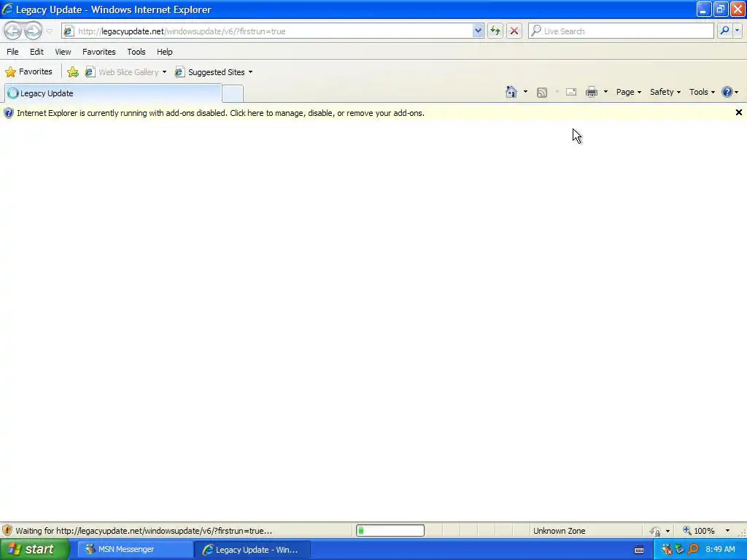This screenshot has height=560, width=747.
Task: Expand the Web Slice Gallery dropdown arrow
Action: coord(164,72)
